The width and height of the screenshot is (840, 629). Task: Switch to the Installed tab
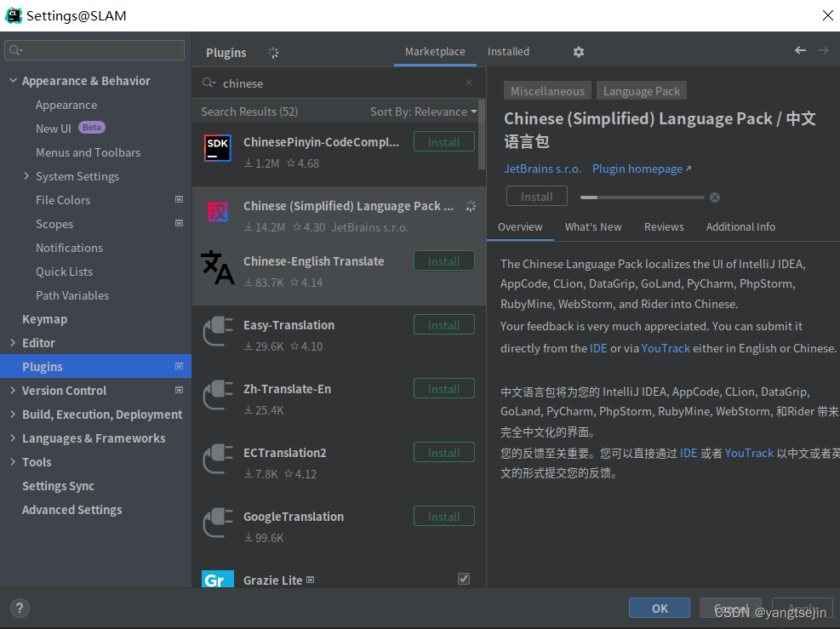coord(508,51)
